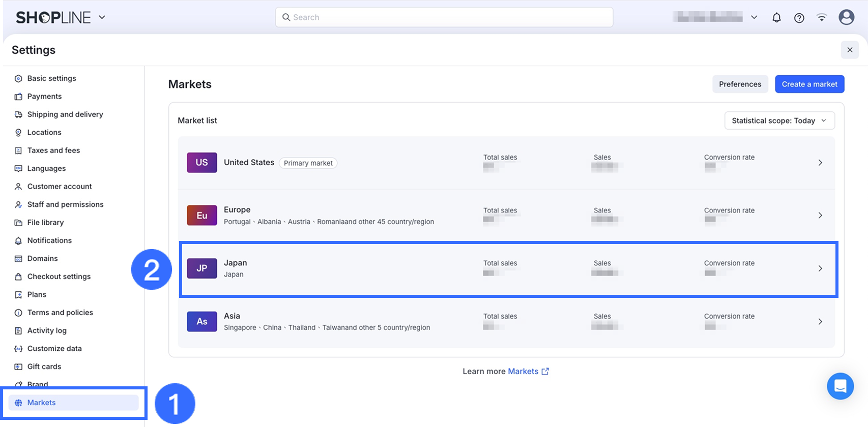Close the Settings panel
This screenshot has height=427, width=868.
click(x=849, y=50)
